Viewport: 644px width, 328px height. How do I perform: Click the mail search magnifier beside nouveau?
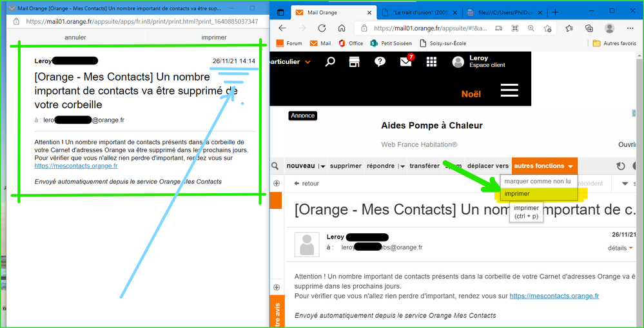tap(275, 166)
